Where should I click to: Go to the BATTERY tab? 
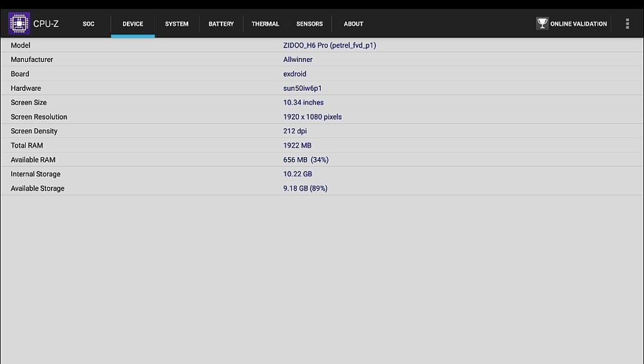pos(221,24)
